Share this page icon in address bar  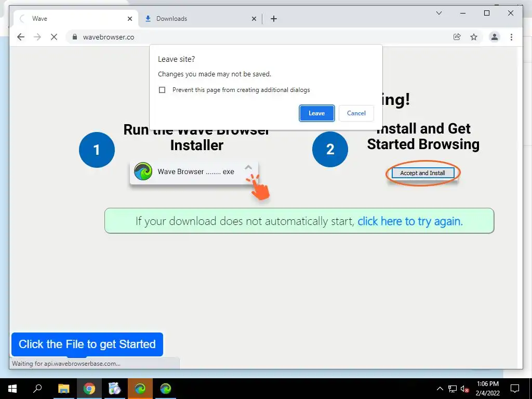pyautogui.click(x=457, y=37)
